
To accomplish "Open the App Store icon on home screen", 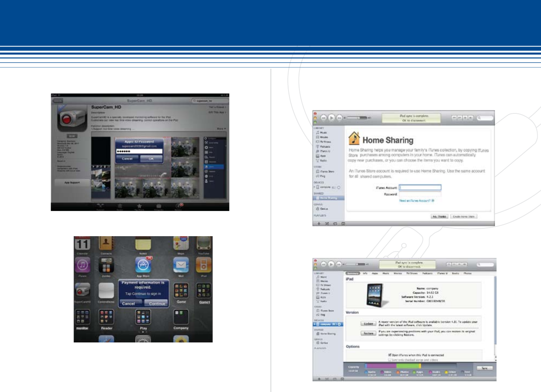I will pyautogui.click(x=143, y=265).
